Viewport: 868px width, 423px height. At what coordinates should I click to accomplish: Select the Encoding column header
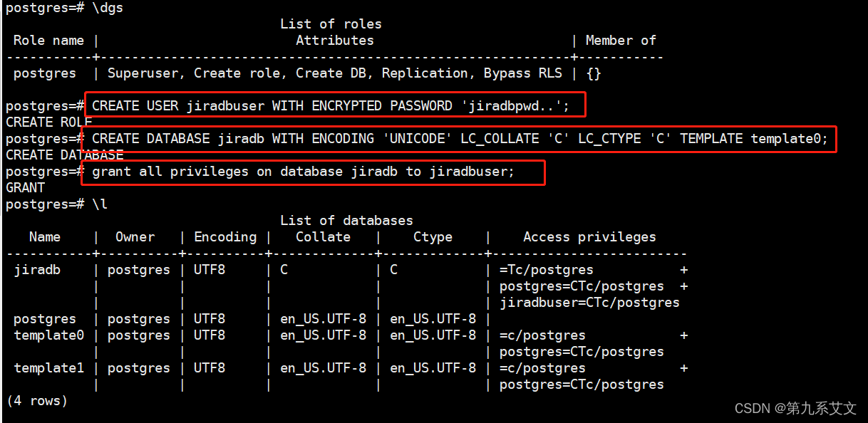click(224, 236)
